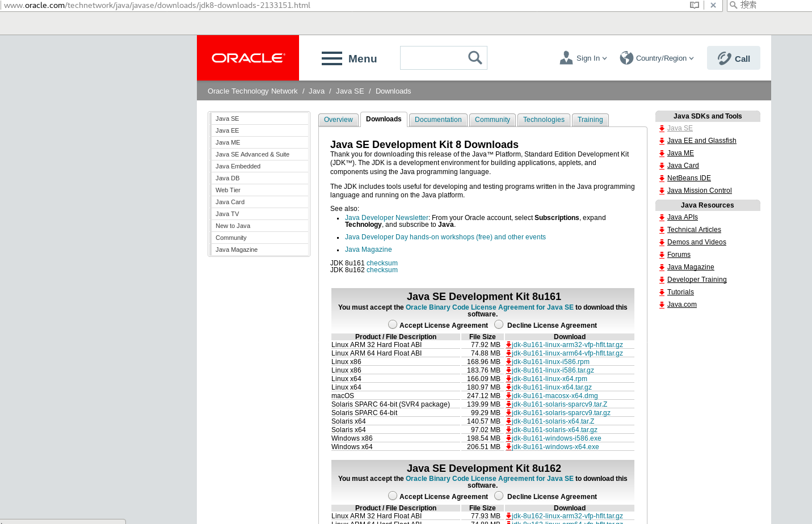Click red arrow icon beside NetBeans IDE
Screen dimensions: 812x524
coord(662,179)
